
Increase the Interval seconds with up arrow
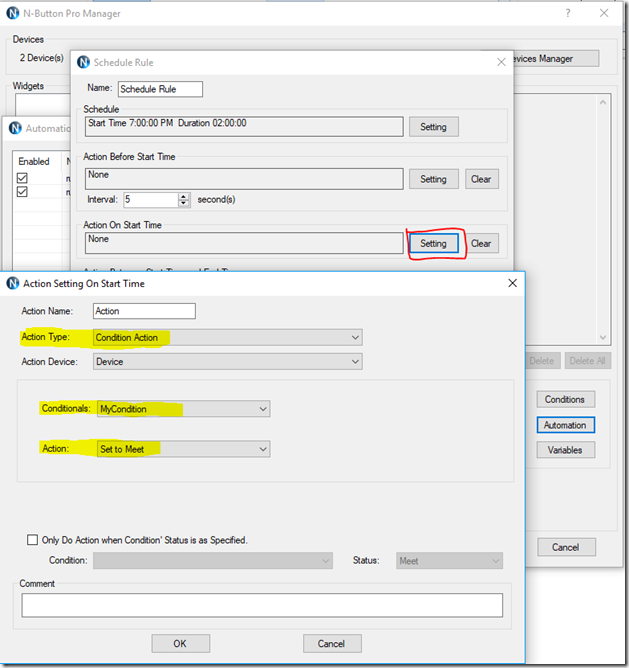(183, 196)
